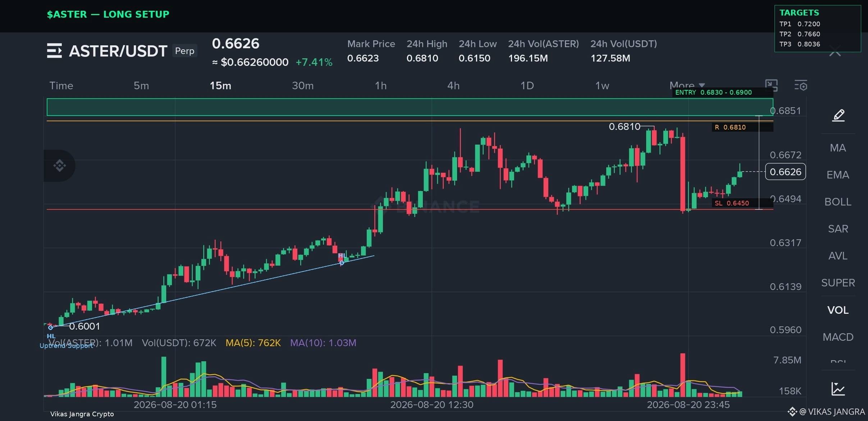Click the MA(5): 762K volume label
The width and height of the screenshot is (868, 421).
[x=253, y=343]
